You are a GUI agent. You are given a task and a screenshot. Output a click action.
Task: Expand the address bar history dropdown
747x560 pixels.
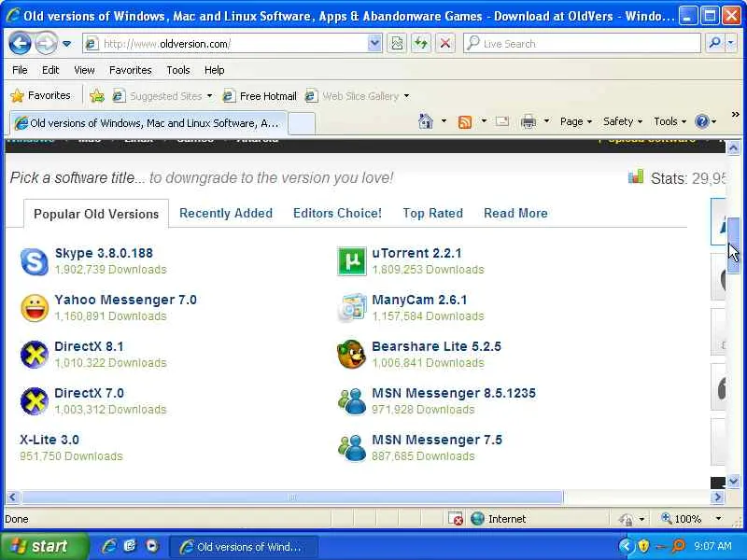[375, 44]
